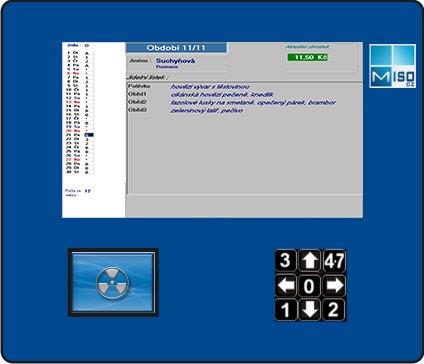The width and height of the screenshot is (424, 364).
Task: Select the Polévka menu row
Action: [x=245, y=87]
